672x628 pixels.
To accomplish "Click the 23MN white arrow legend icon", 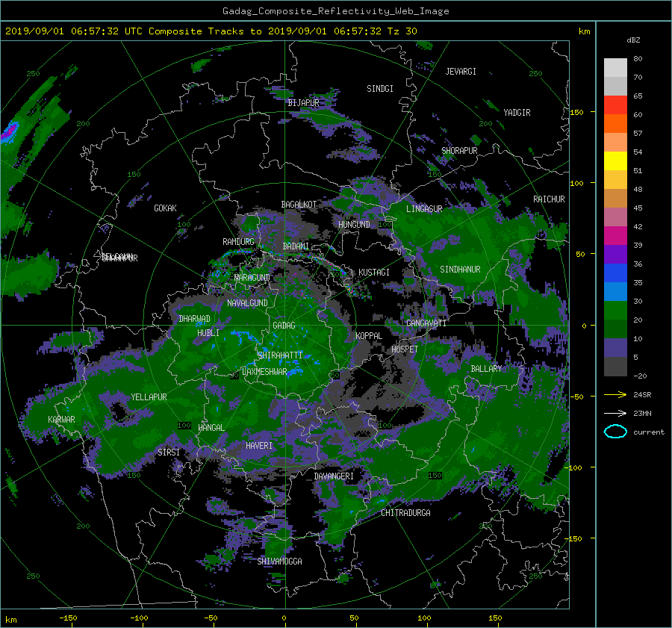I will point(615,413).
